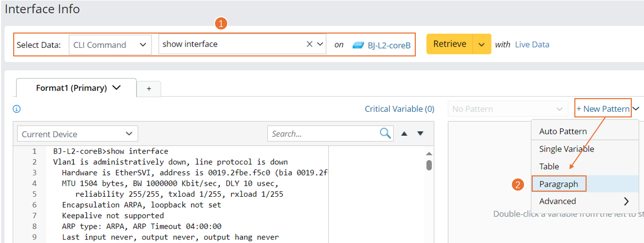Open the CLI Command data type dropdown
The image size is (644, 243).
[110, 45]
